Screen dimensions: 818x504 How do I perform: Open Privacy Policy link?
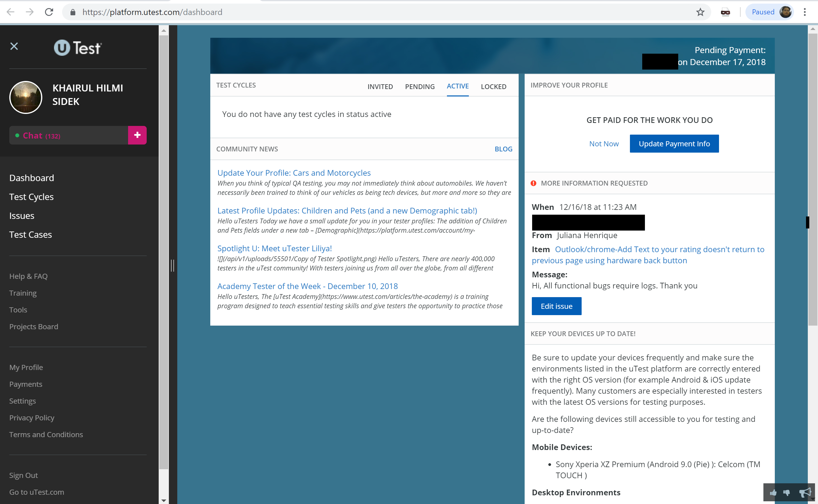(32, 418)
